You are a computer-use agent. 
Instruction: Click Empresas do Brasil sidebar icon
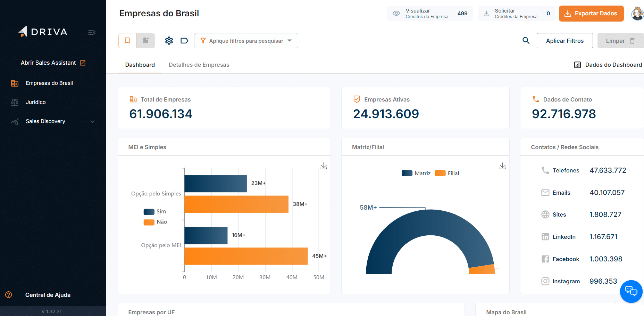point(15,83)
